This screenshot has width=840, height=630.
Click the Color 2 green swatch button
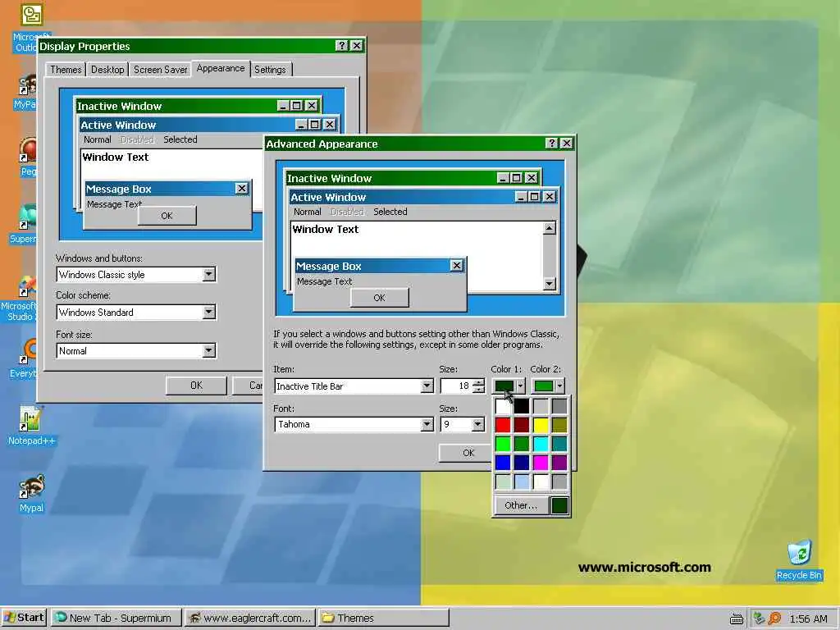pyautogui.click(x=544, y=386)
